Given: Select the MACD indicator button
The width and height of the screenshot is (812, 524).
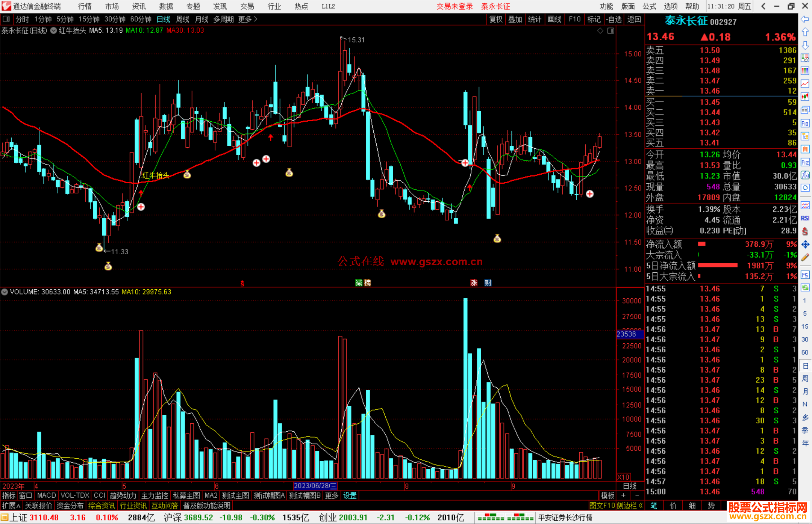Looking at the screenshot, I should pyautogui.click(x=46, y=495).
